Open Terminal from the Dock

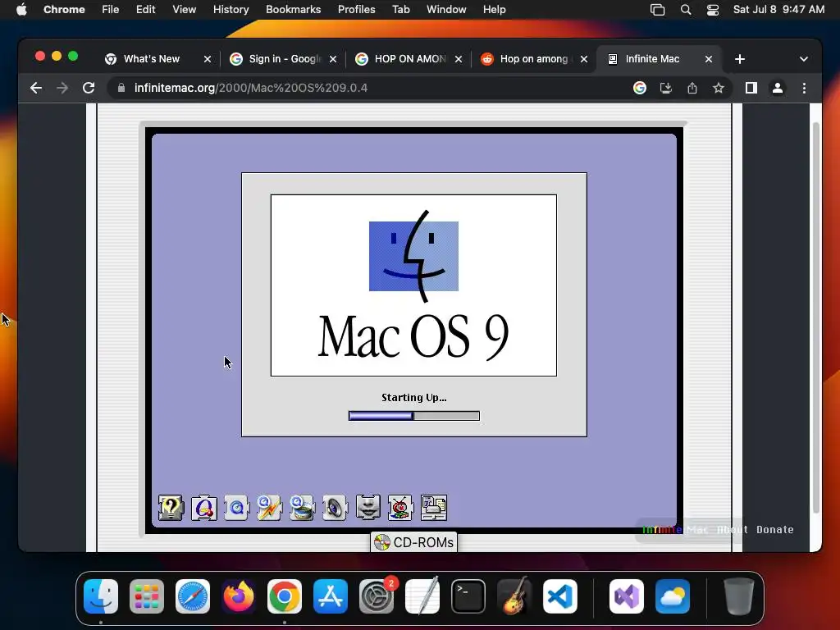(468, 596)
